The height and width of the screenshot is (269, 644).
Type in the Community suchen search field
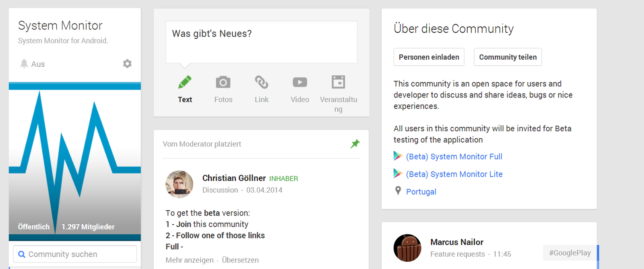tap(78, 254)
